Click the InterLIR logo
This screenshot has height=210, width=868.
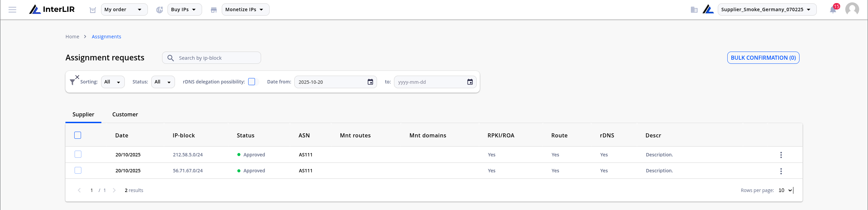tap(52, 9)
